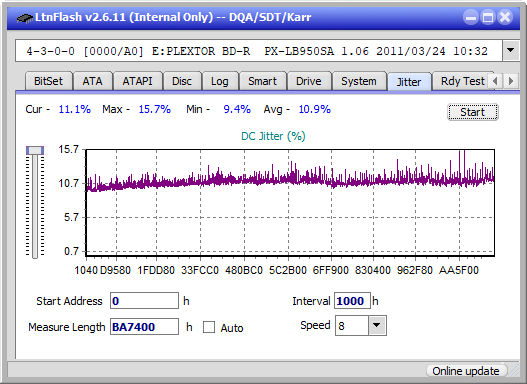Click the vertical scale slider thumb
This screenshot has width=527, height=384.
pyautogui.click(x=35, y=150)
